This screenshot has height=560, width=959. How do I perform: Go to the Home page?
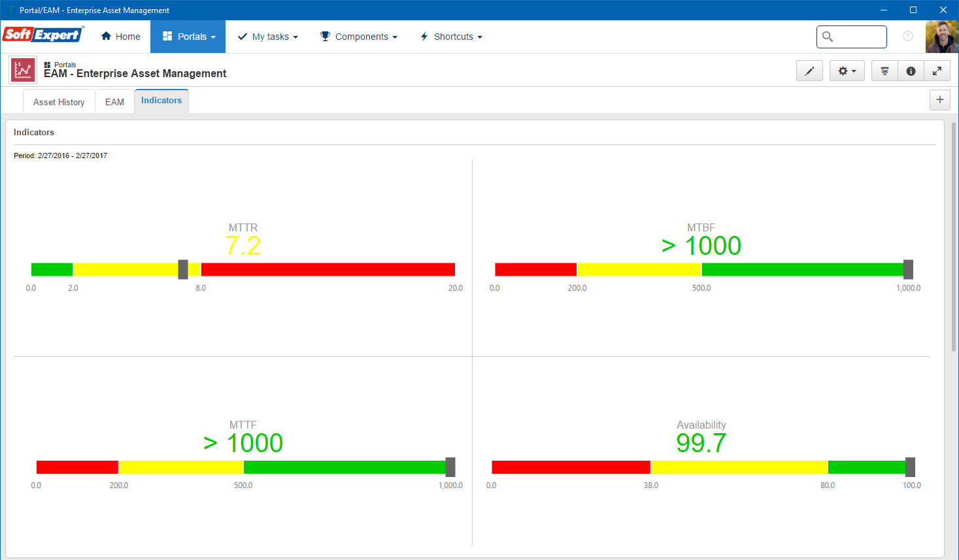[121, 37]
